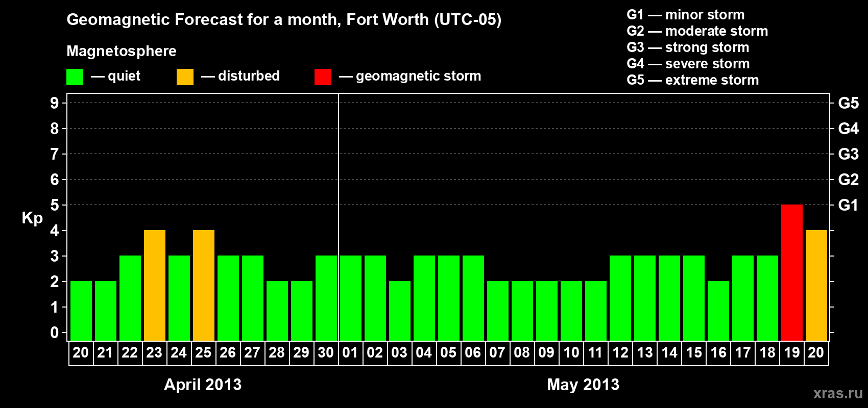
Task: Click the green bar for April 20
Action: pyautogui.click(x=81, y=311)
